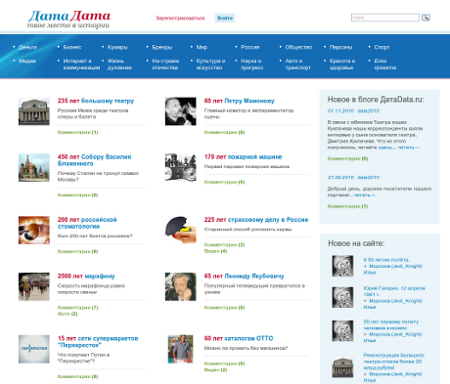450x384 pixels.
Task: Open Видео (2) under каталогам ОТТО article
Action: (x=215, y=370)
